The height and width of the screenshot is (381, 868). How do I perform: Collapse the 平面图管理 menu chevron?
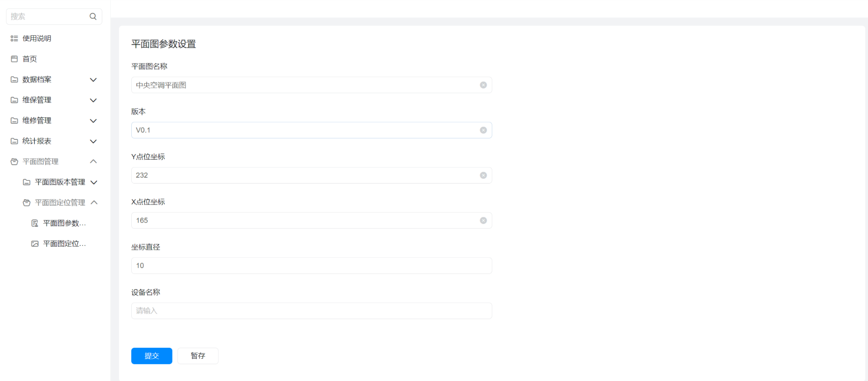tap(93, 162)
